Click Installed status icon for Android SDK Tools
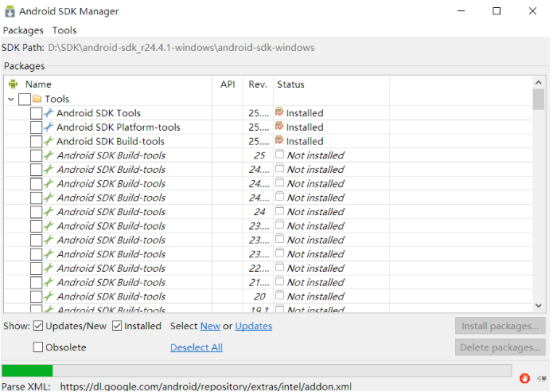This screenshot has width=554, height=392. 279,112
